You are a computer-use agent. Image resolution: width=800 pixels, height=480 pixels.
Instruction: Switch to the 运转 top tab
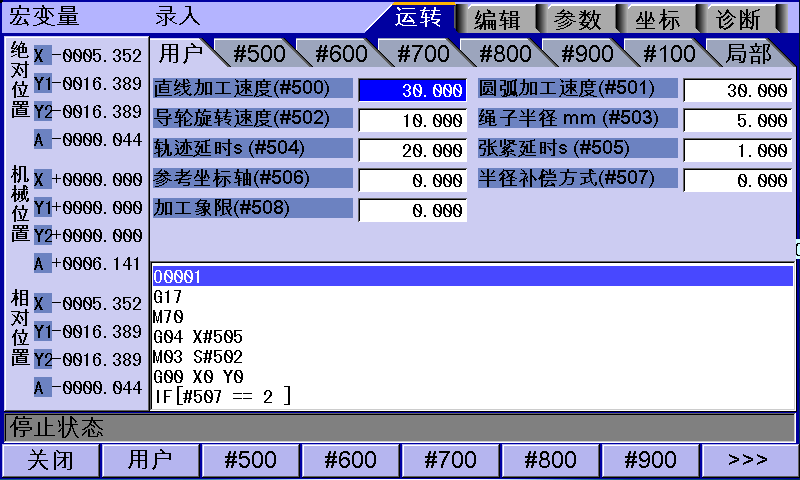(417, 18)
